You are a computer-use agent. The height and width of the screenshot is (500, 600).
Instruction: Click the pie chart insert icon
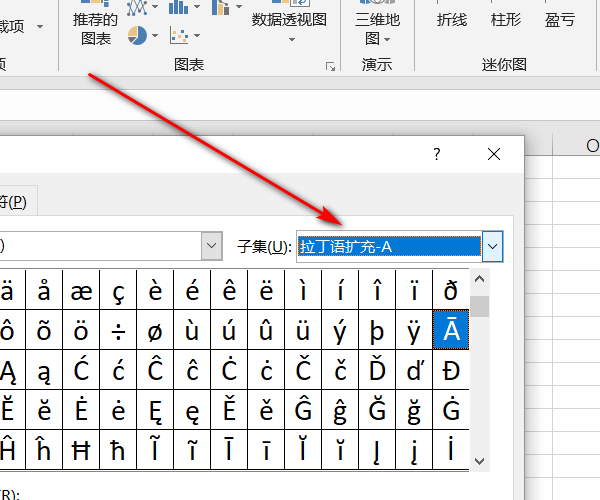[137, 36]
